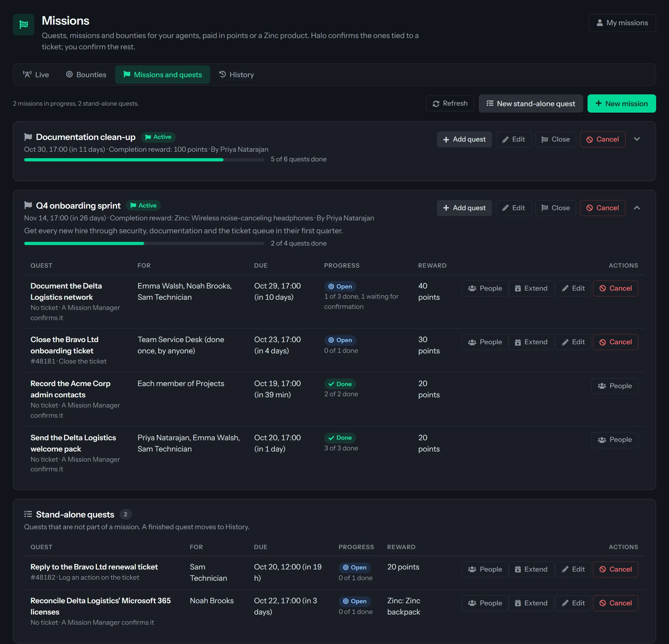The image size is (669, 644).
Task: Close the Documentation clean-up mission
Action: pyautogui.click(x=555, y=139)
